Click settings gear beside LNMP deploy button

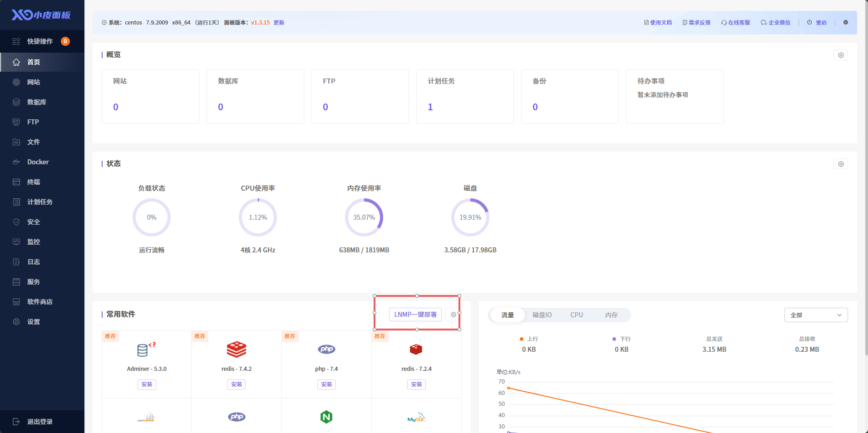tap(453, 315)
